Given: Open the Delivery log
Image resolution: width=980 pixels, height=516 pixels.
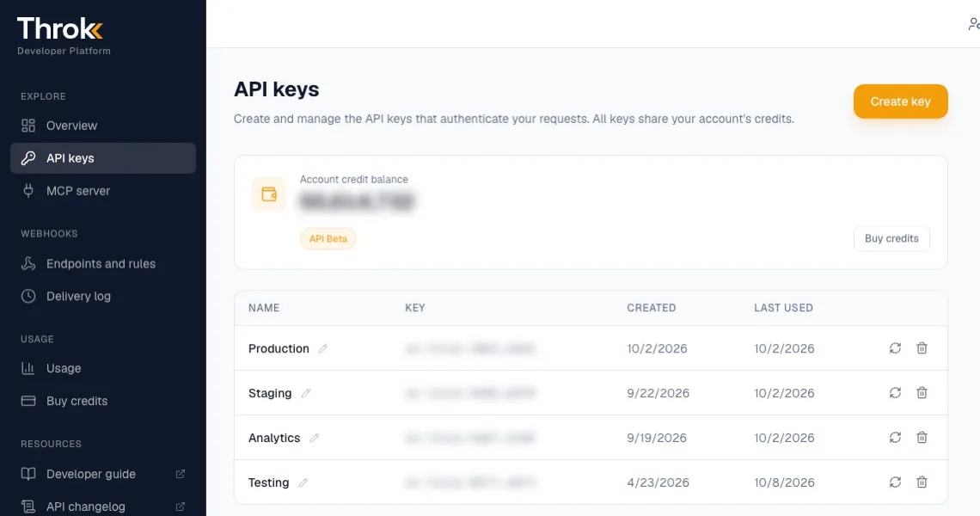Looking at the screenshot, I should [x=103, y=297].
